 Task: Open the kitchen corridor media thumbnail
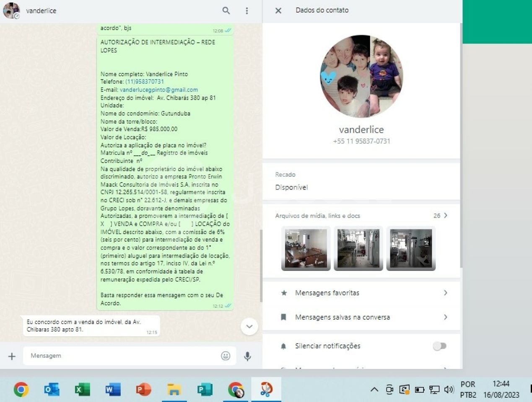point(358,248)
